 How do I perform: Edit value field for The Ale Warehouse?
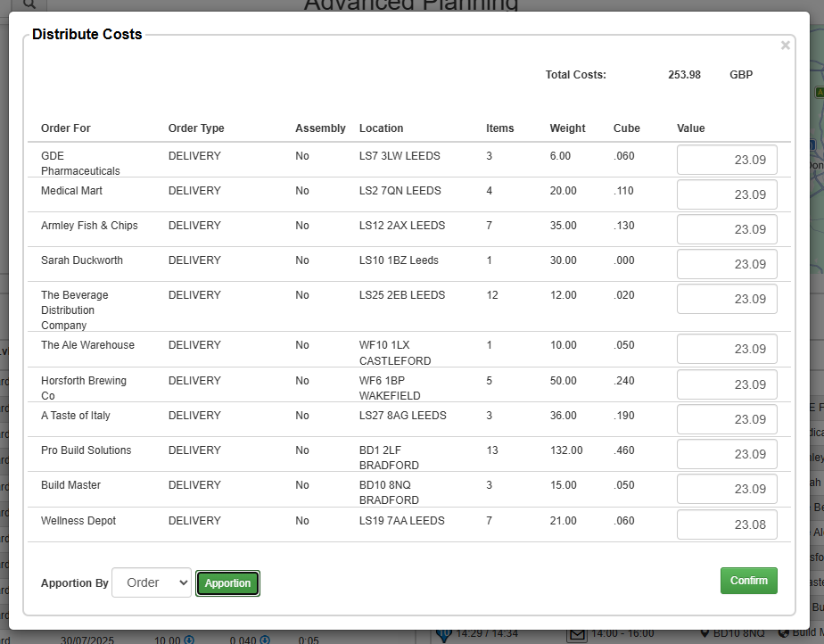[727, 349]
